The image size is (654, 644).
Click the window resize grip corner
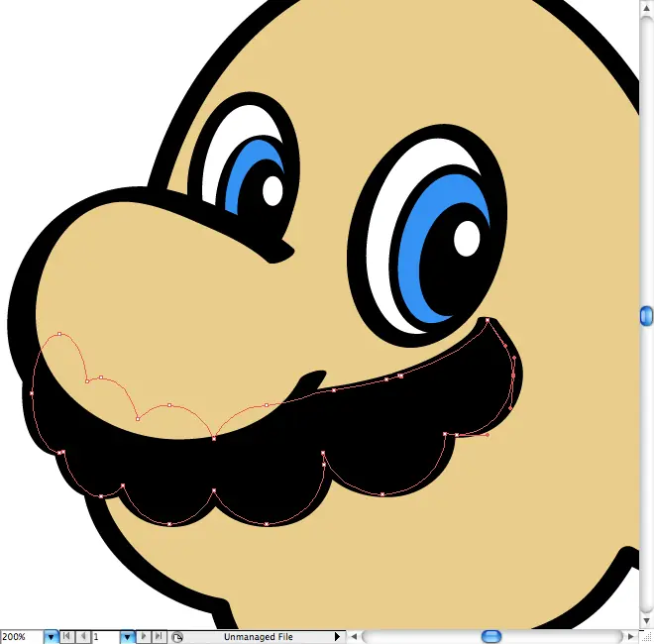pyautogui.click(x=646, y=637)
